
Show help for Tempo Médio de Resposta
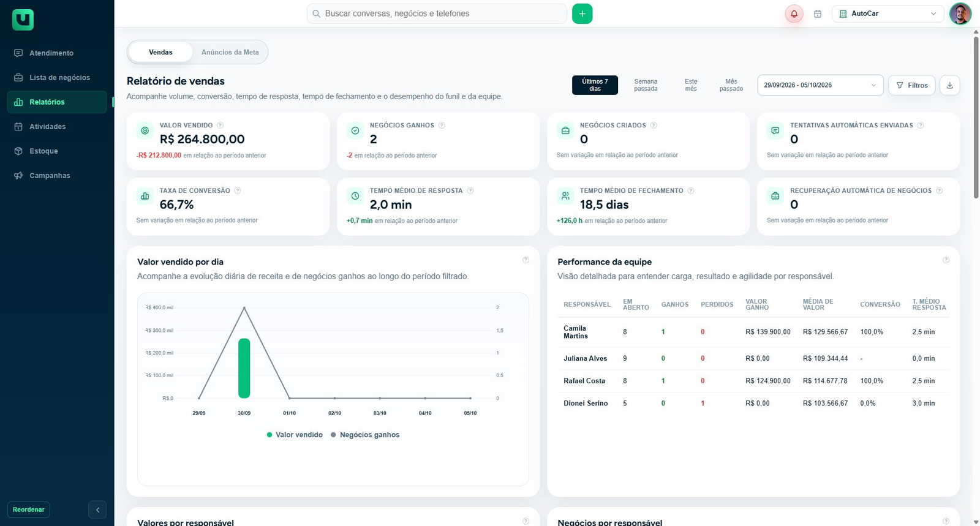pos(470,190)
